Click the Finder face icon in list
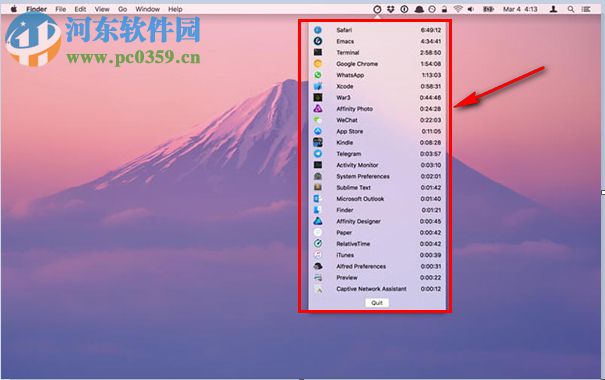This screenshot has width=605, height=380. click(x=318, y=210)
